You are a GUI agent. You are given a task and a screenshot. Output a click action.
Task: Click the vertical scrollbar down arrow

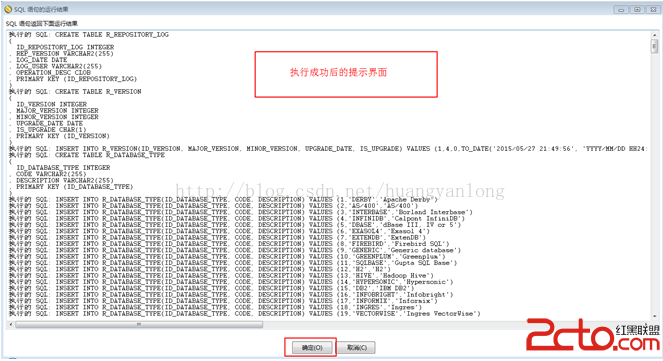pos(655,316)
